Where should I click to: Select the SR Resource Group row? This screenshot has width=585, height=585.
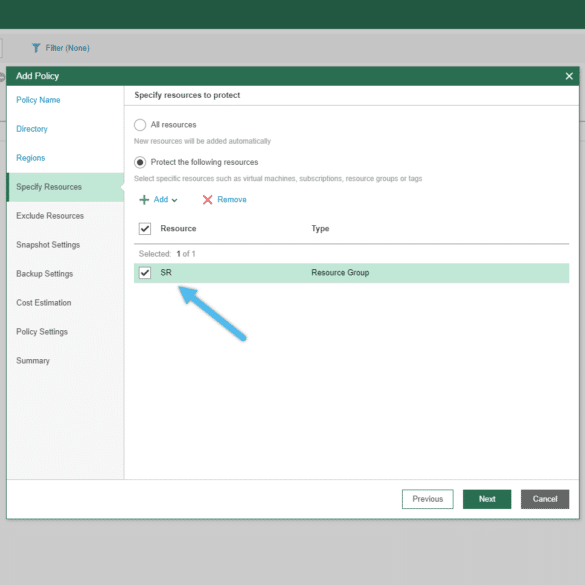click(x=351, y=273)
